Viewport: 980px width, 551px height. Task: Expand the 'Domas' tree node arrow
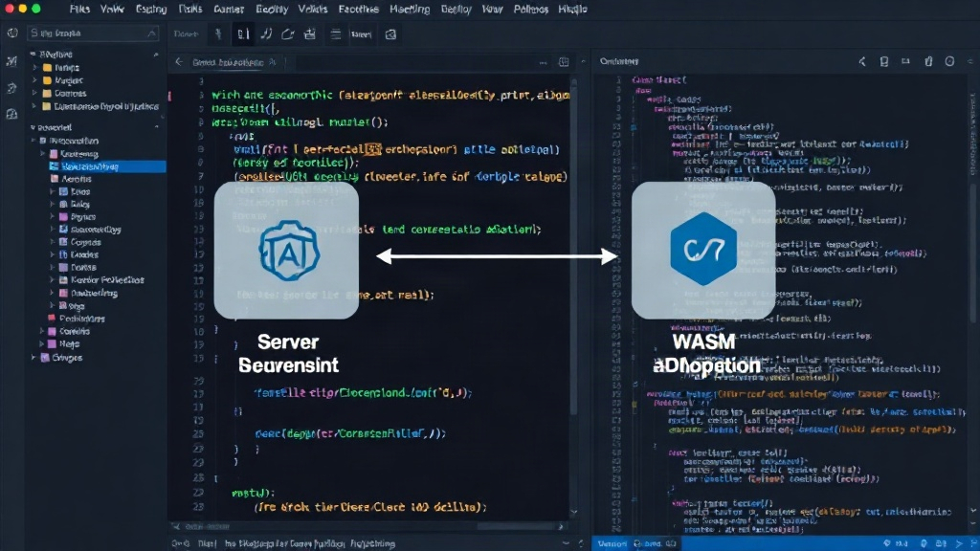[x=53, y=268]
